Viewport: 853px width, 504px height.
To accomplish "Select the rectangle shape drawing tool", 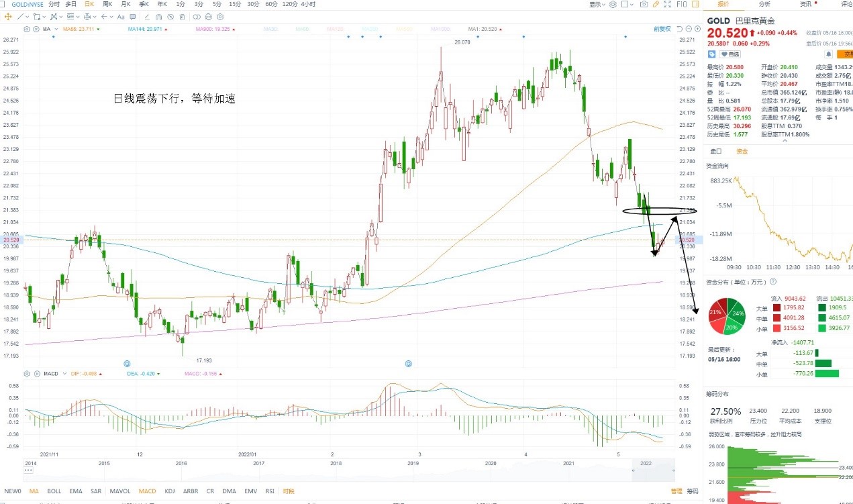I will [x=36, y=17].
